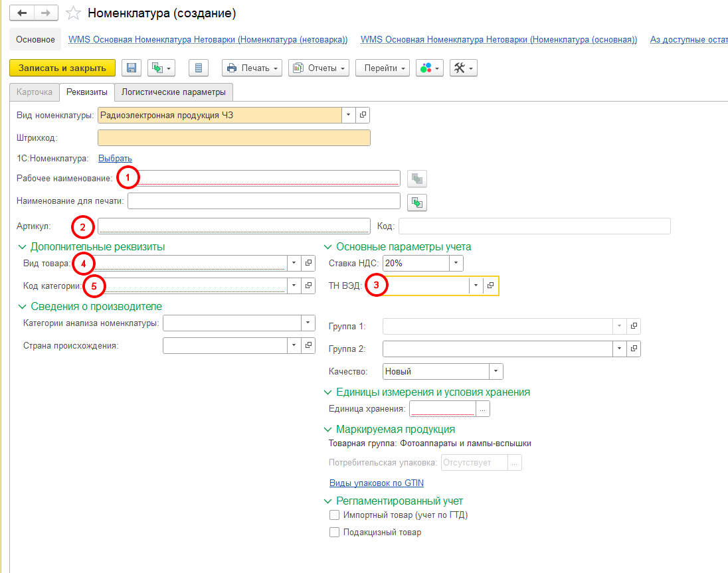Expand the Качество dropdown list
This screenshot has width=728, height=573.
click(496, 372)
